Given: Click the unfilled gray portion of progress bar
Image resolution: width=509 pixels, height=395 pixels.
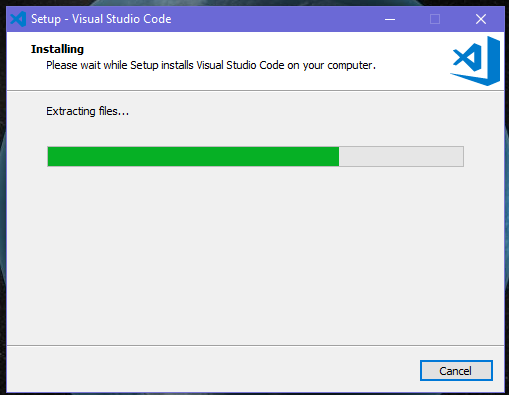Looking at the screenshot, I should (x=401, y=156).
